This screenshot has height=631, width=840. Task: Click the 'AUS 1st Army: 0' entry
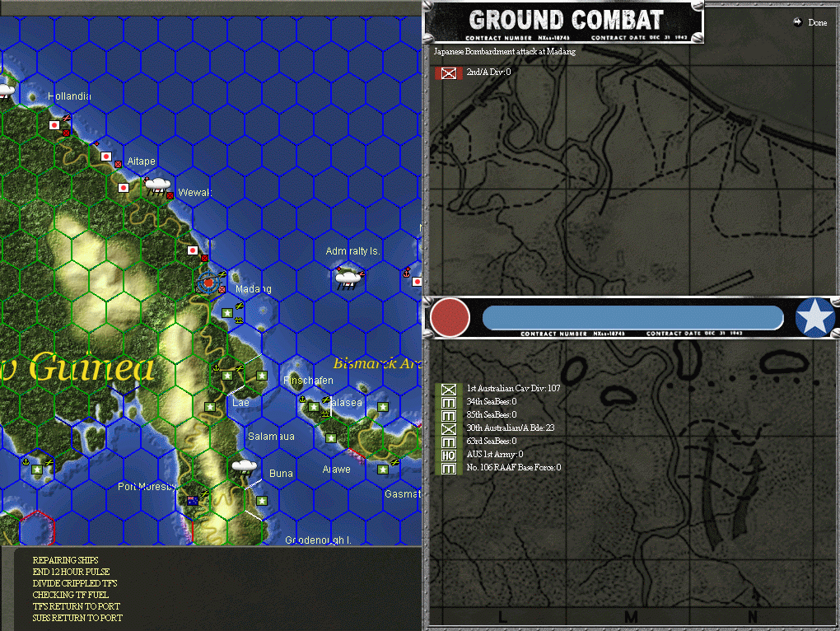coord(494,454)
